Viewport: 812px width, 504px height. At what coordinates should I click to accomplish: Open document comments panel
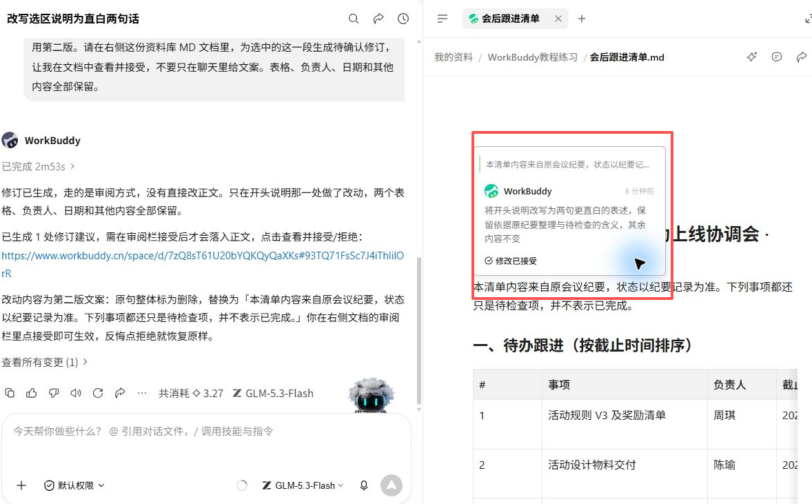point(776,57)
